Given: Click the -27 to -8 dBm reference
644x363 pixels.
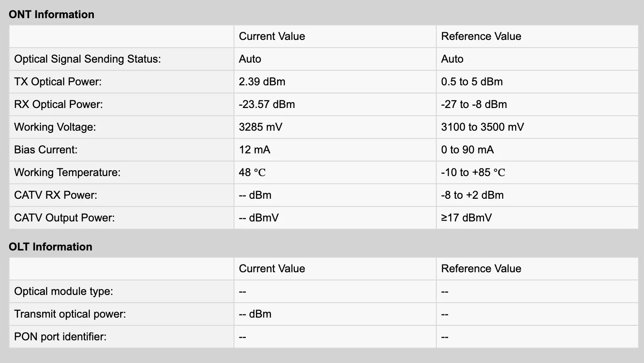Looking at the screenshot, I should pyautogui.click(x=474, y=104).
